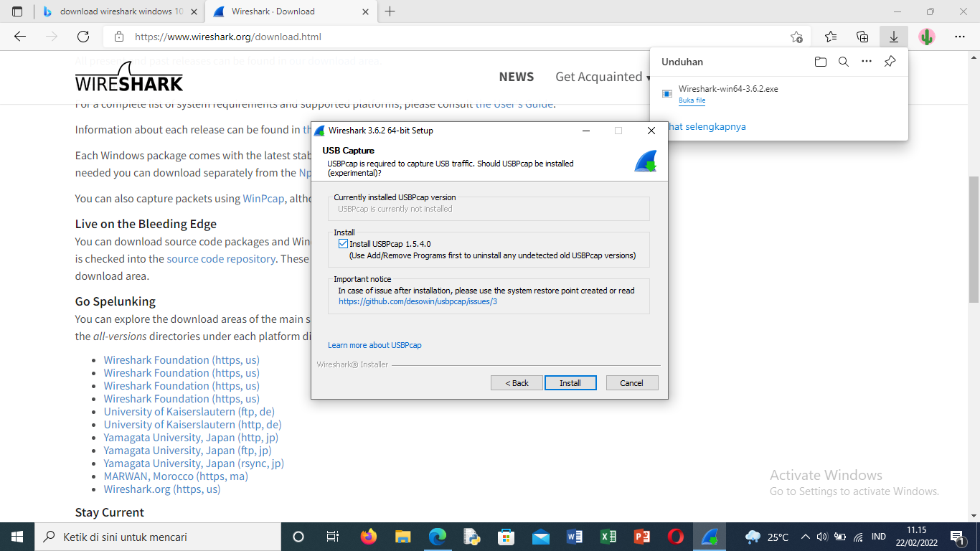Viewport: 980px width, 551px height.
Task: Open more options in Unduhan panel
Action: [867, 62]
